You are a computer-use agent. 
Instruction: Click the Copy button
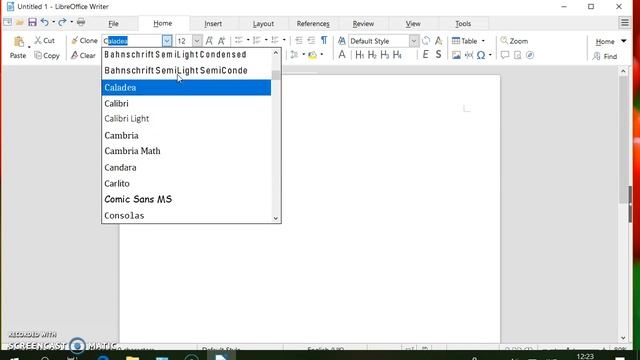(x=47, y=55)
